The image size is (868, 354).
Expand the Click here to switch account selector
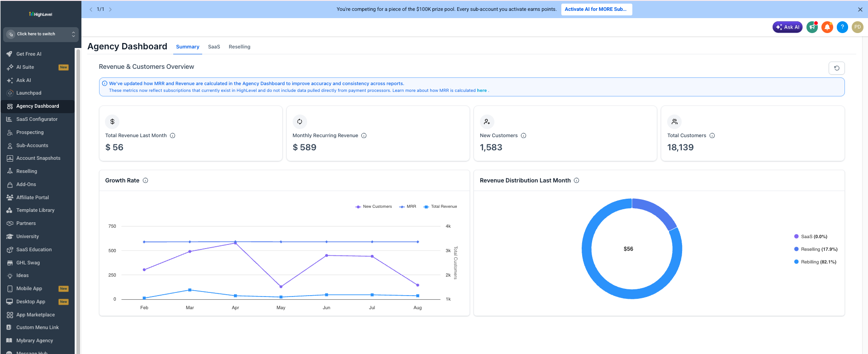pos(41,34)
